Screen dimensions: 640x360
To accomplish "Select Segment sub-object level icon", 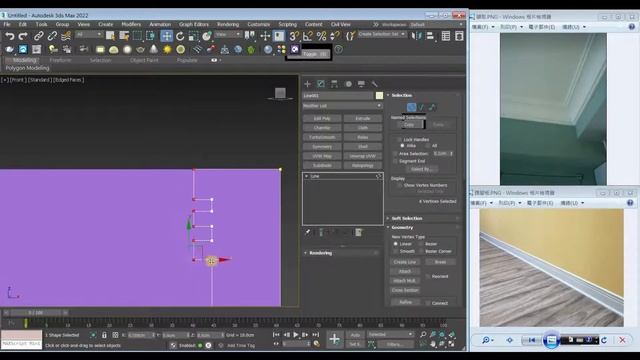I will [422, 107].
